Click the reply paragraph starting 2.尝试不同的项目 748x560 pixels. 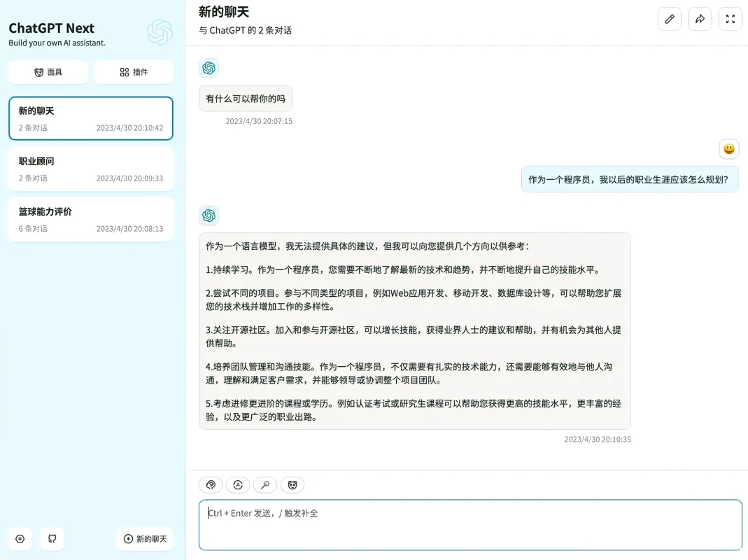coord(414,300)
